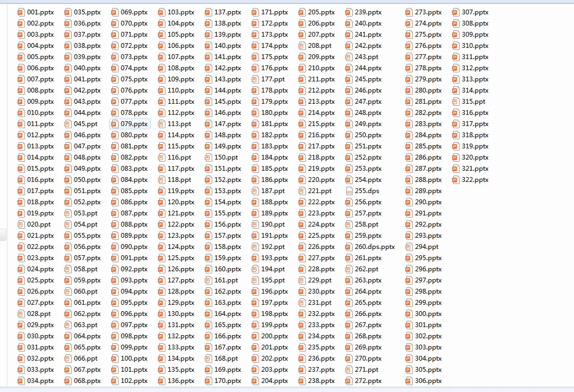
Task: Click the 243.ppt file icon
Action: (x=349, y=57)
